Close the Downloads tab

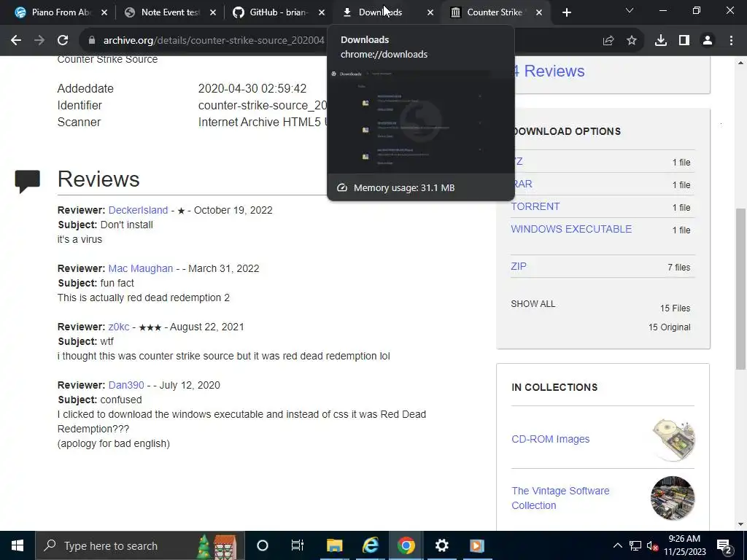pos(430,12)
